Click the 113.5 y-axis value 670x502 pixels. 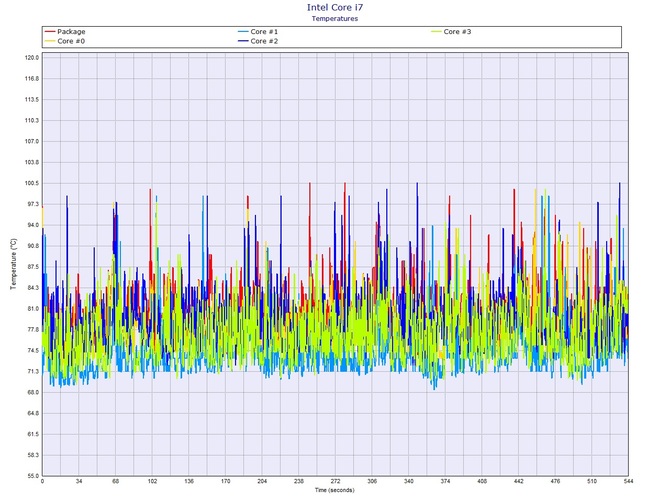[32, 100]
